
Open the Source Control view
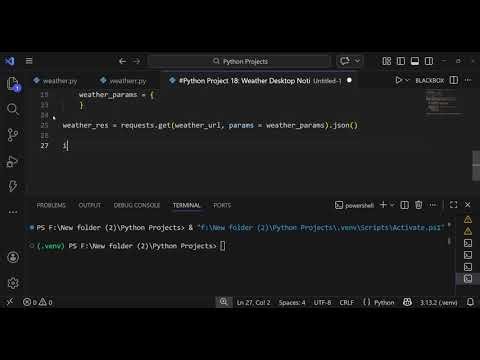click(13, 135)
